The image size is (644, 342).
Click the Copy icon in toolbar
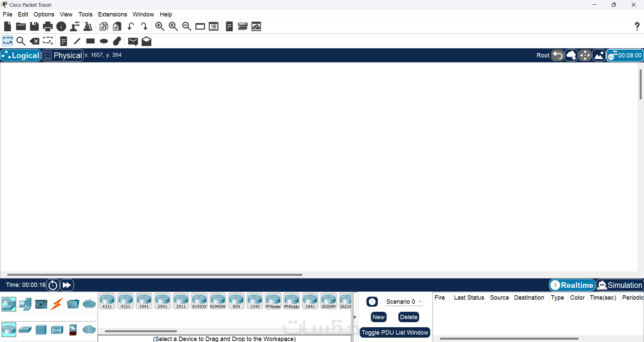tap(104, 26)
